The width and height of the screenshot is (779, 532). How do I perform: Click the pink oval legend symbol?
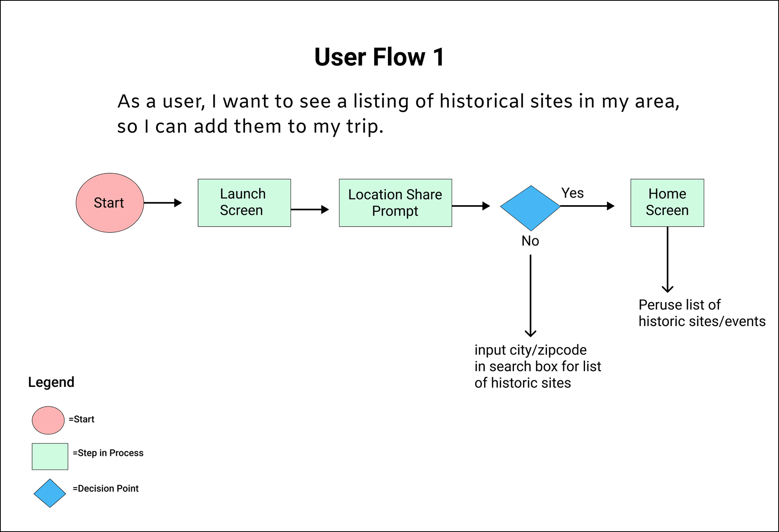pyautogui.click(x=48, y=420)
